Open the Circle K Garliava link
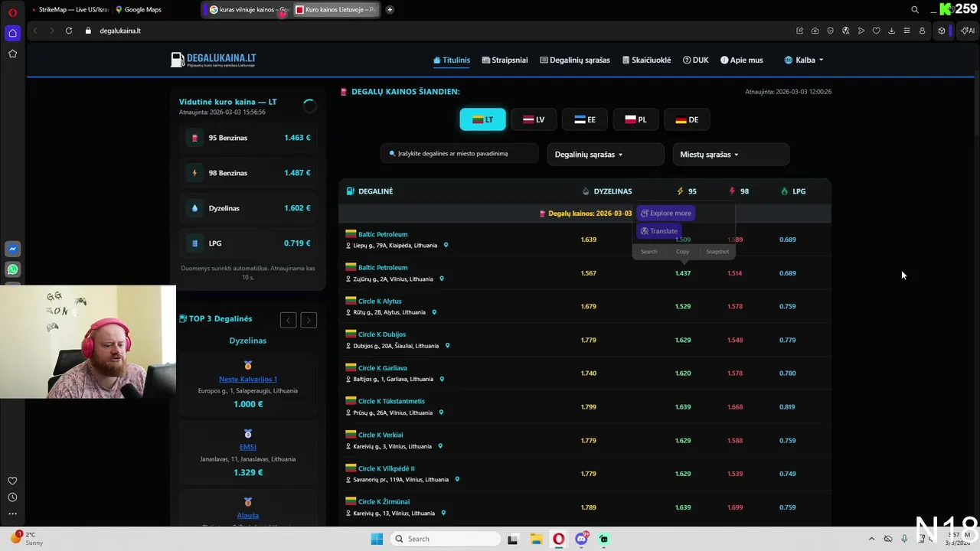This screenshot has width=980, height=551. point(383,368)
